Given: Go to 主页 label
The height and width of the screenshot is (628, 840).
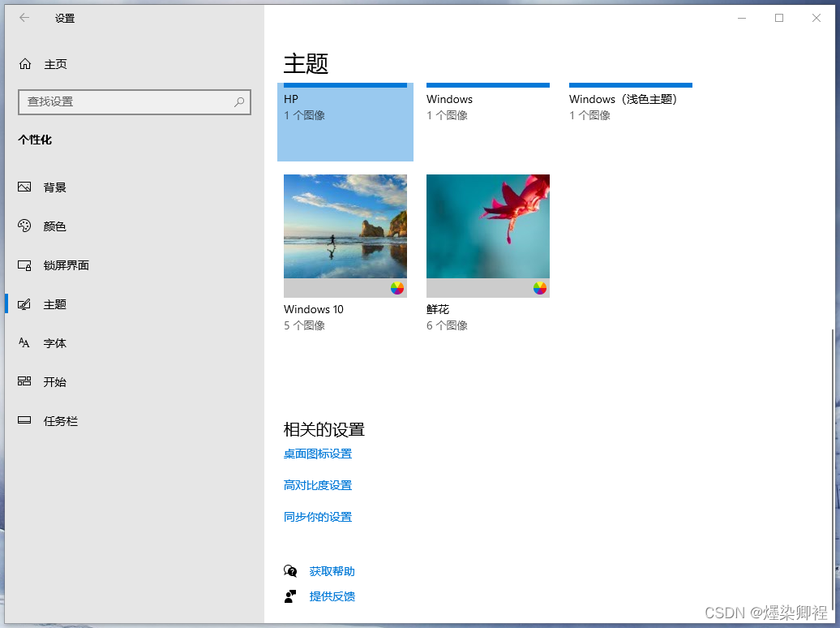Looking at the screenshot, I should pyautogui.click(x=55, y=64).
